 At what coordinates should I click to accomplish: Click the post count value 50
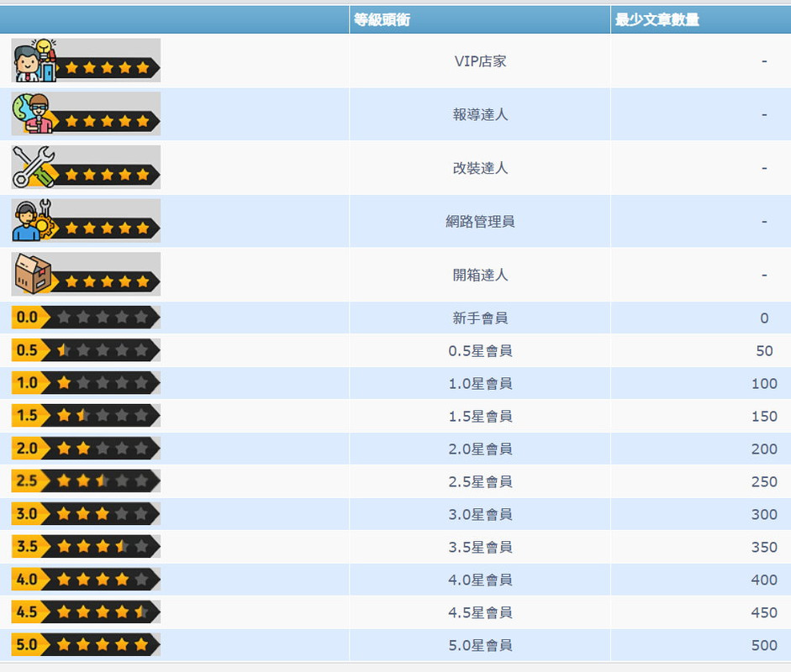click(x=764, y=351)
